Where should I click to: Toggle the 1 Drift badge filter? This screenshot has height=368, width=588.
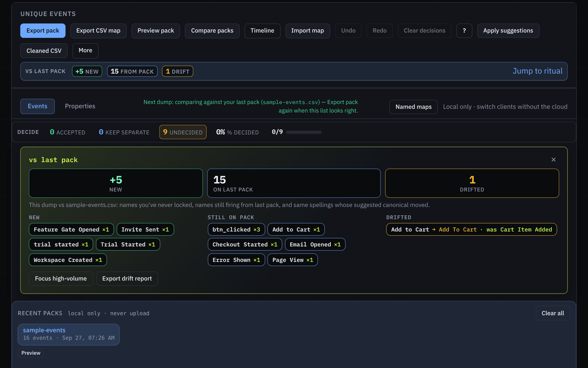(x=177, y=71)
